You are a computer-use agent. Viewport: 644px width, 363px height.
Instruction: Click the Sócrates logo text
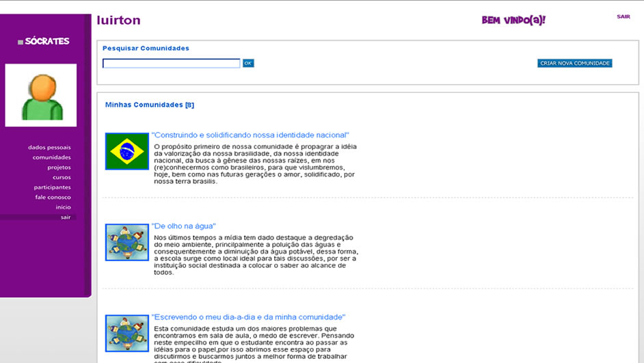[47, 41]
